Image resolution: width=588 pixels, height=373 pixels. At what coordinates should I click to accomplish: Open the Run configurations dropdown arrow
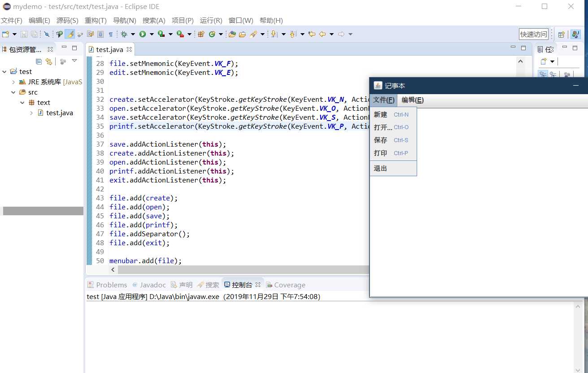point(152,34)
